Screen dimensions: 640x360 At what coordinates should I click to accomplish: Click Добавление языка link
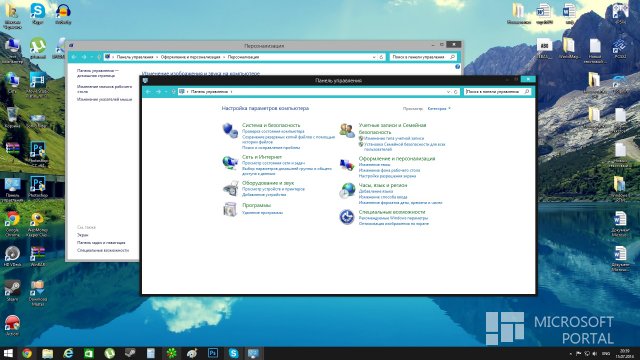[x=376, y=191]
